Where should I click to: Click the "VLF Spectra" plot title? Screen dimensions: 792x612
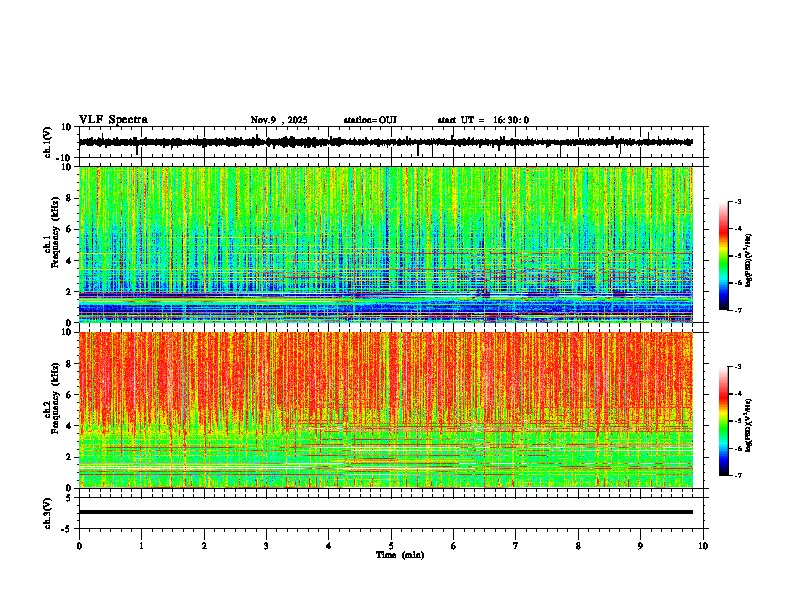(113, 120)
